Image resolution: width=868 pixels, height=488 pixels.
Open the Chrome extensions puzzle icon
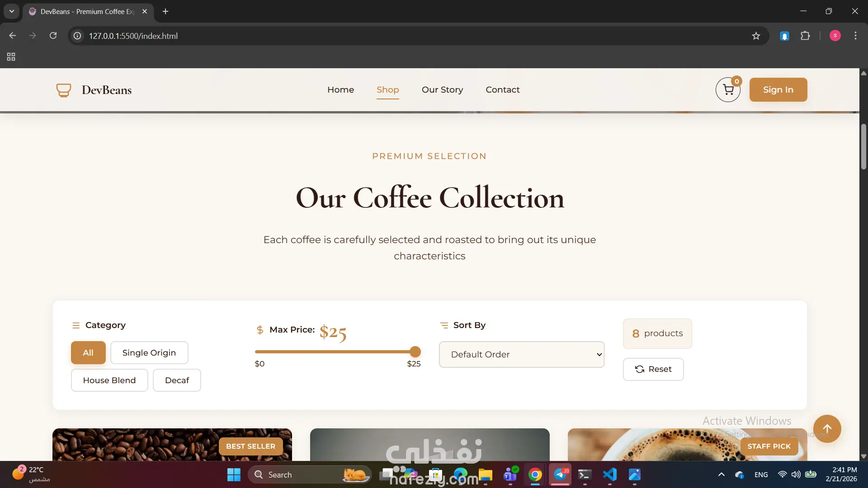[x=805, y=36]
